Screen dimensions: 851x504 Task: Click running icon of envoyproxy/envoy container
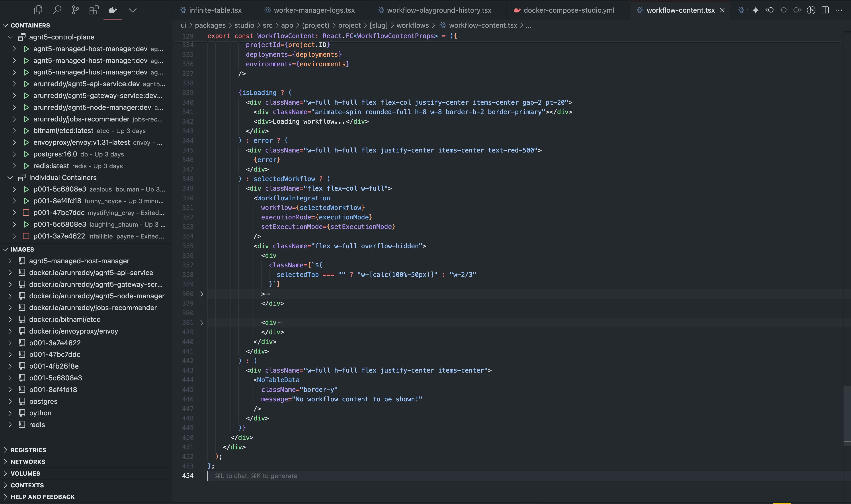[26, 142]
